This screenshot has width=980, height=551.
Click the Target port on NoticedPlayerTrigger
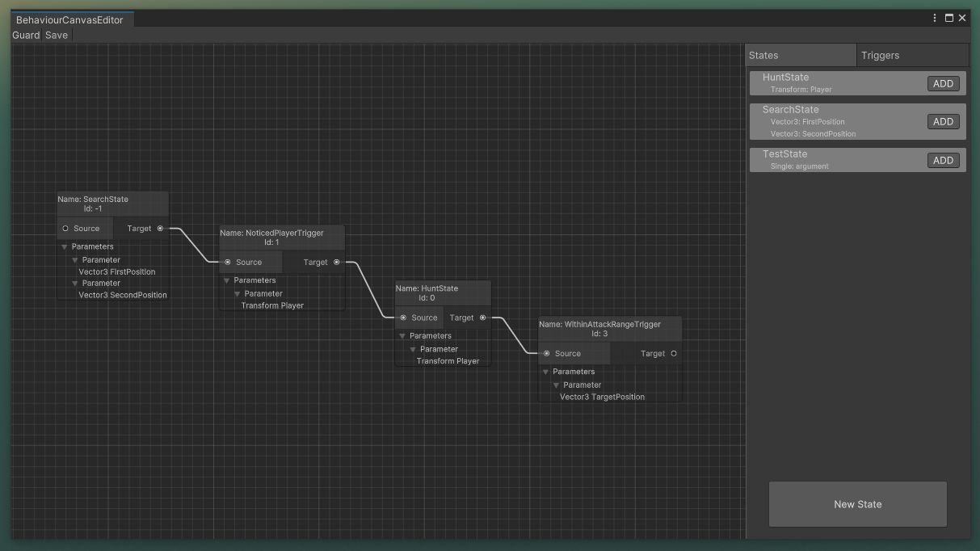(336, 262)
